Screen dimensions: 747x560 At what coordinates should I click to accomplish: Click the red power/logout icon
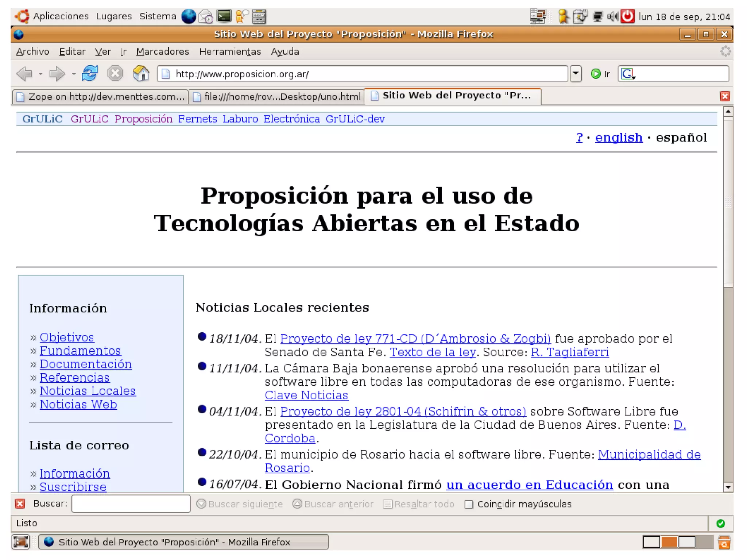628,16
